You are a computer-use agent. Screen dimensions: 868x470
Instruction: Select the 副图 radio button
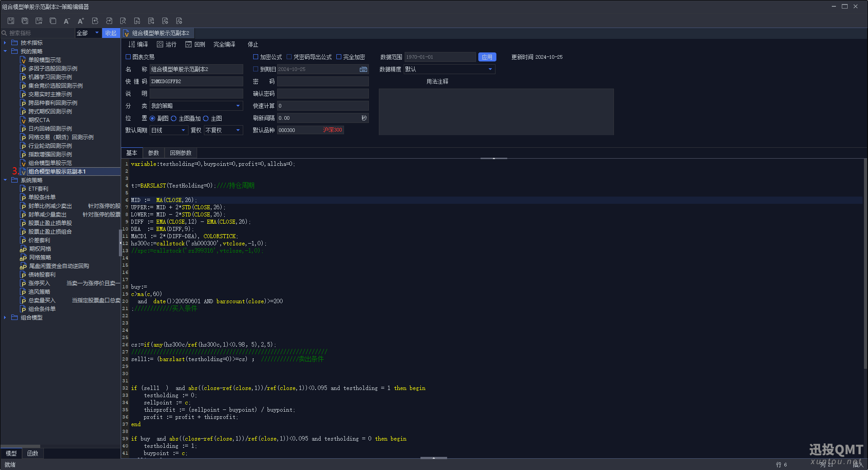click(x=152, y=118)
